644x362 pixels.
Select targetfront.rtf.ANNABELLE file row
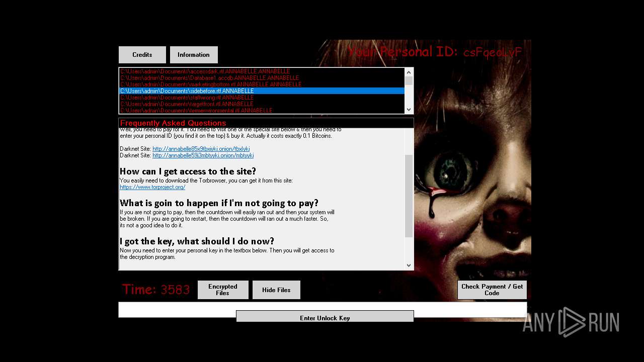coord(262,104)
